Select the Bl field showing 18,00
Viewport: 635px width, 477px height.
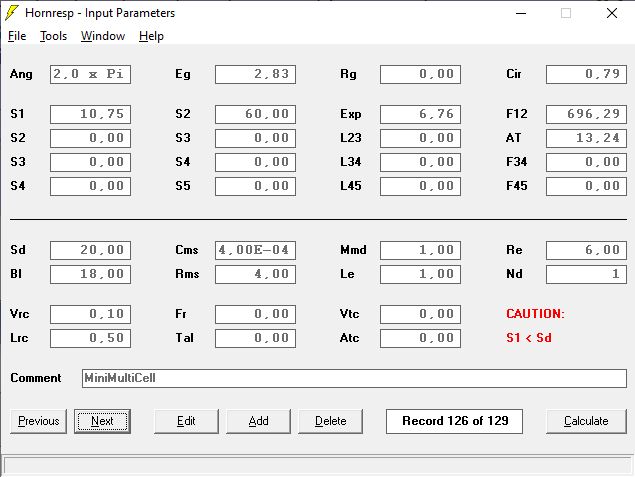(x=90, y=274)
